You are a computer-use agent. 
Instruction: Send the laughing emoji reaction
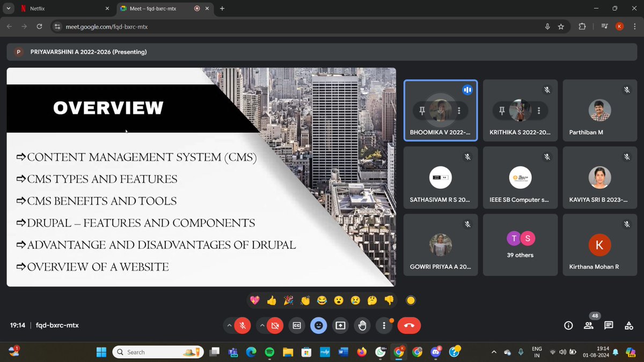[x=322, y=300]
